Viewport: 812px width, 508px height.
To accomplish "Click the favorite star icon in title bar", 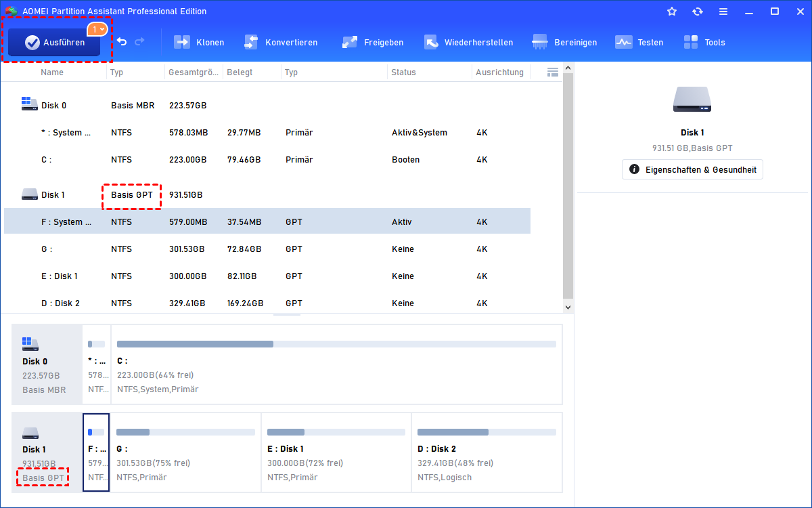I will click(672, 12).
